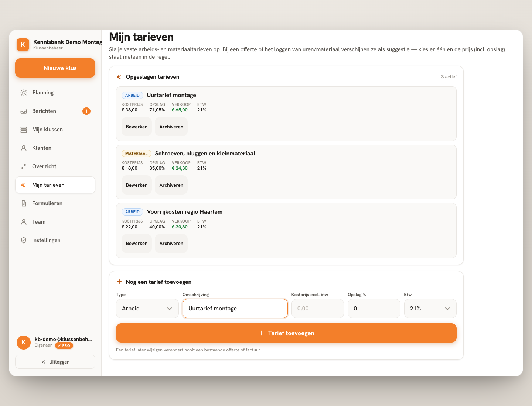Click the Instellingen shield icon
The height and width of the screenshot is (406, 532).
click(24, 240)
